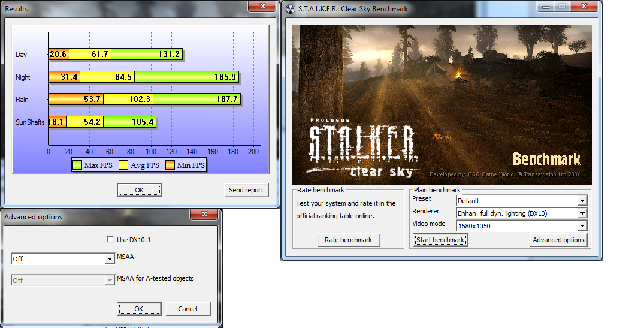644x328 pixels.
Task: Confirm OK in Advanced options dialog
Action: click(x=139, y=309)
